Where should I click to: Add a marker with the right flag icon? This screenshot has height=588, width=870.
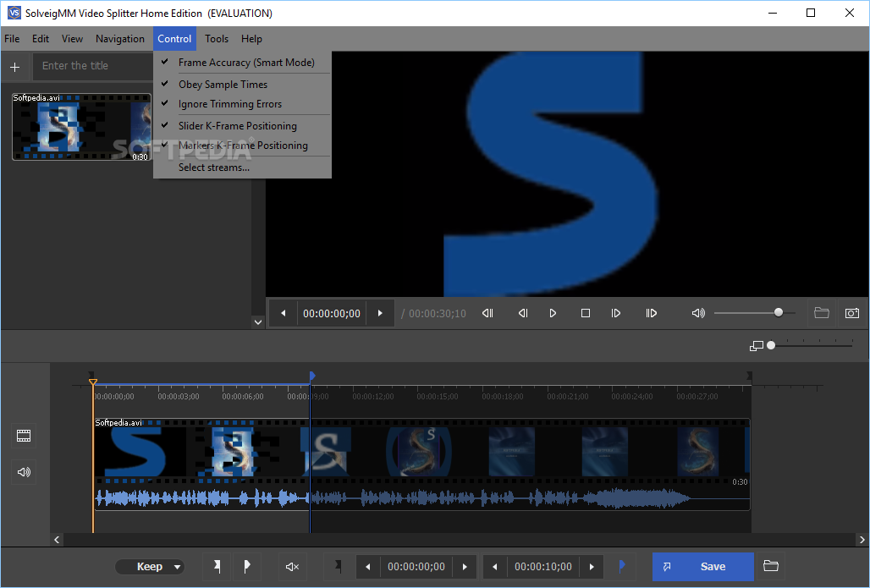pyautogui.click(x=247, y=566)
